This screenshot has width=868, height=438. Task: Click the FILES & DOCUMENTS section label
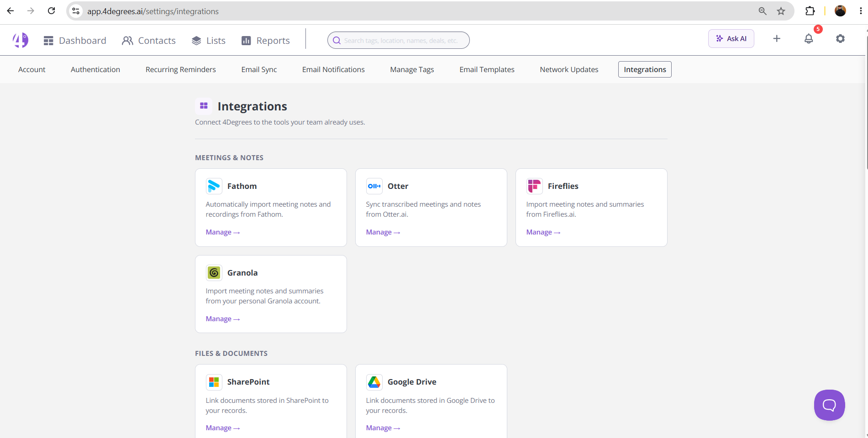point(231,354)
